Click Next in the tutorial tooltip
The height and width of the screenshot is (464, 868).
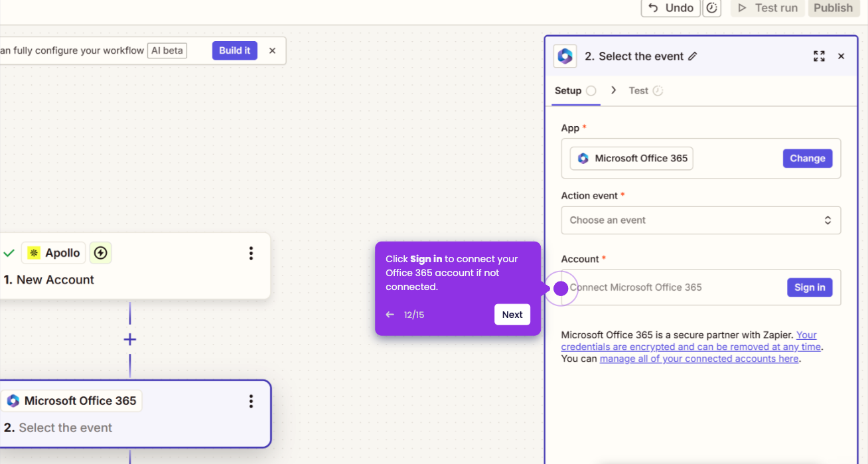pyautogui.click(x=512, y=315)
